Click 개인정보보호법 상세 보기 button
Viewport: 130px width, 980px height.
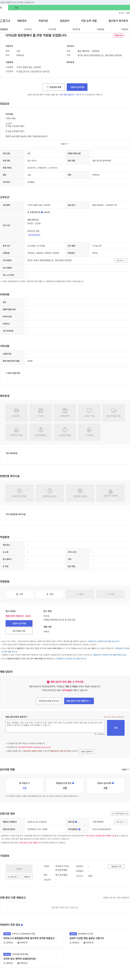pos(49,701)
